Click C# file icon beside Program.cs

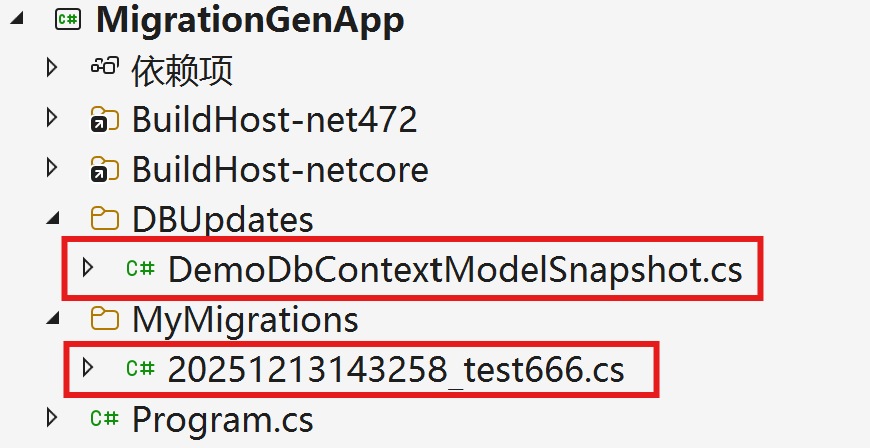pos(104,418)
